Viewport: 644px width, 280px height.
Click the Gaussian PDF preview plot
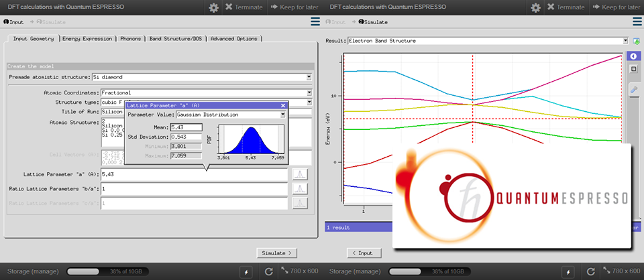coord(250,139)
